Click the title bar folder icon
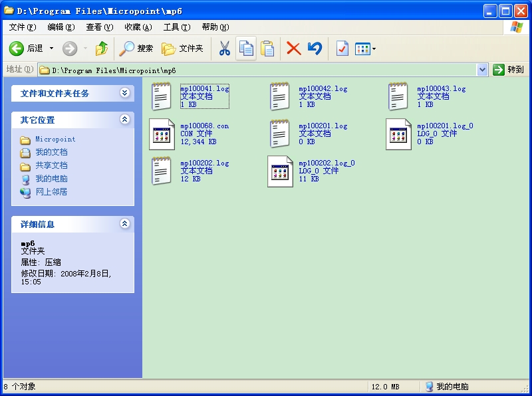This screenshot has height=396, width=532. [9, 11]
